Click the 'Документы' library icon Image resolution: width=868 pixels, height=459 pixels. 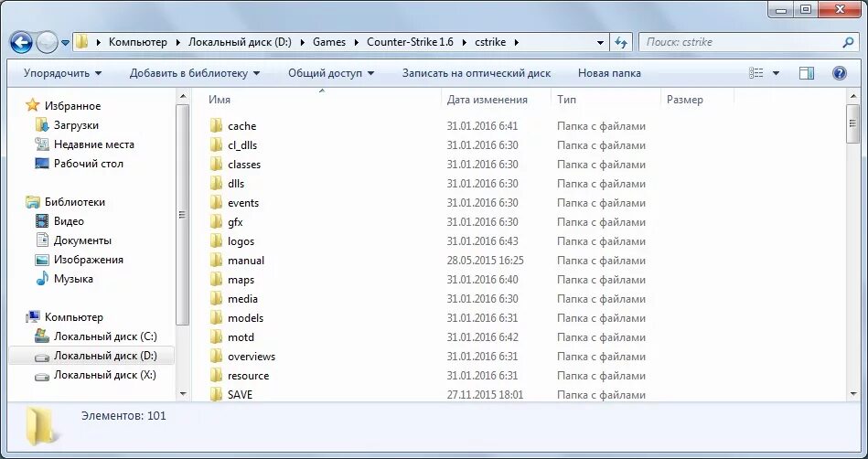pos(42,240)
